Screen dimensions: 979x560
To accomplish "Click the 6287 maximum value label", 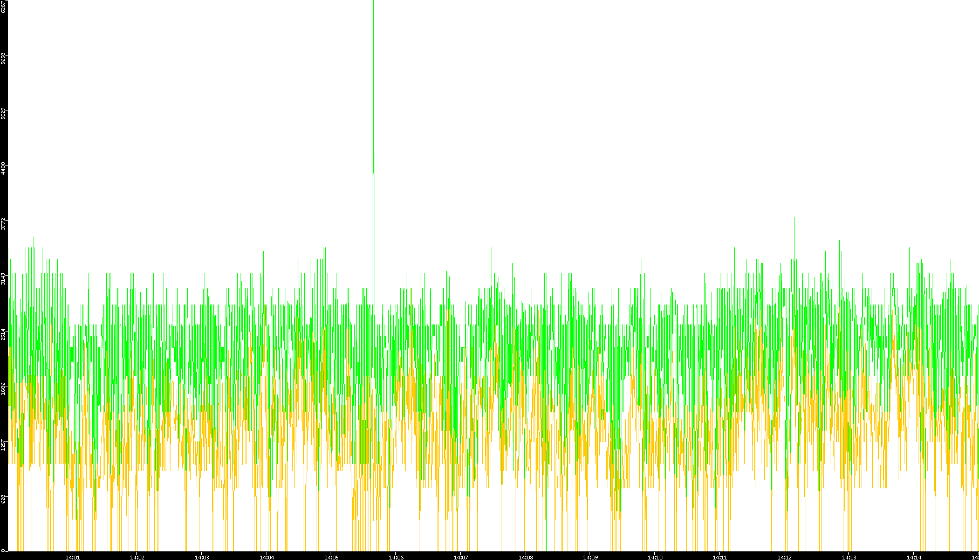I will pyautogui.click(x=3, y=6).
